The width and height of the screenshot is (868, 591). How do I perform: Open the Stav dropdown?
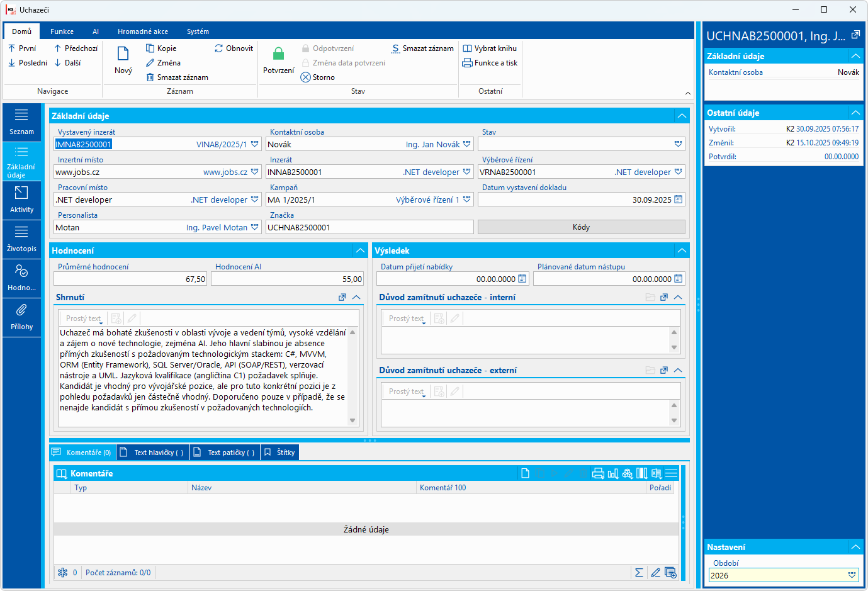679,144
